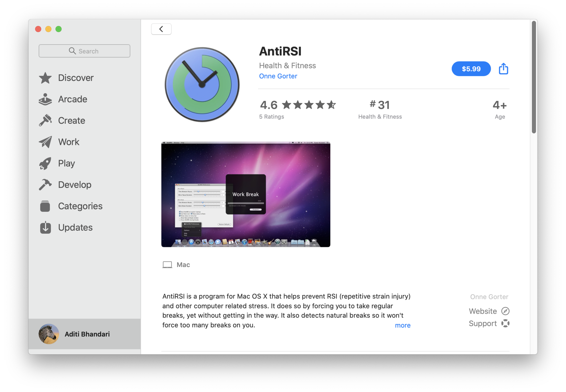Open the Updates download icon
Image resolution: width=566 pixels, height=392 pixels.
(45, 227)
